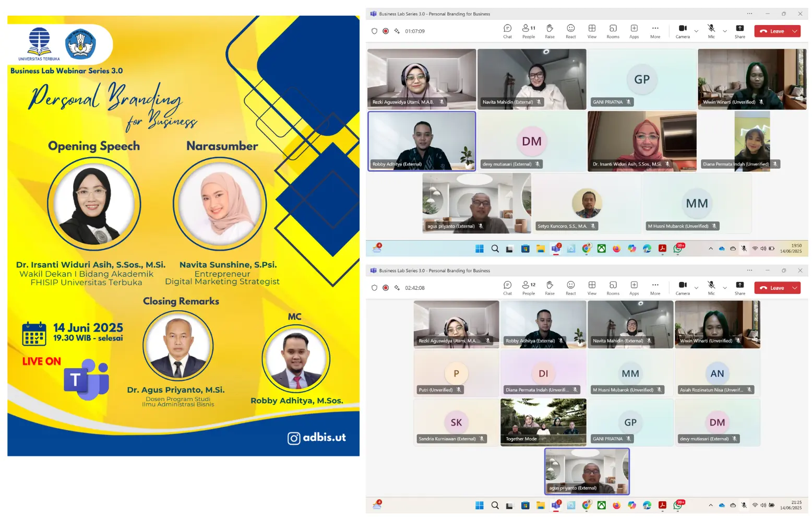Screen dimensions: 812x517
Task: Expand Camera options arrow in top window
Action: (x=696, y=31)
